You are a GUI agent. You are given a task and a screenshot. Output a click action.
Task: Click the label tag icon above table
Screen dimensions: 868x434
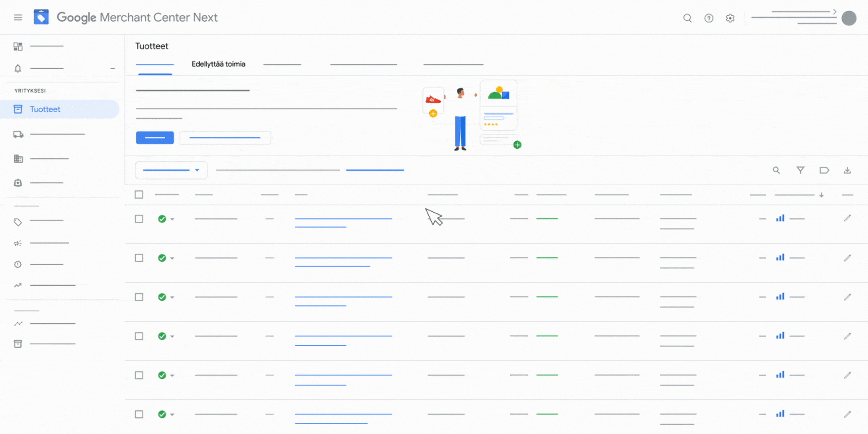pos(824,170)
